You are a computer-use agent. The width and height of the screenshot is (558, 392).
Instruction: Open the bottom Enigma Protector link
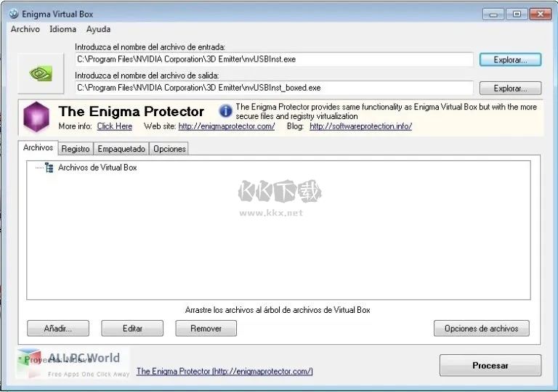pyautogui.click(x=225, y=372)
